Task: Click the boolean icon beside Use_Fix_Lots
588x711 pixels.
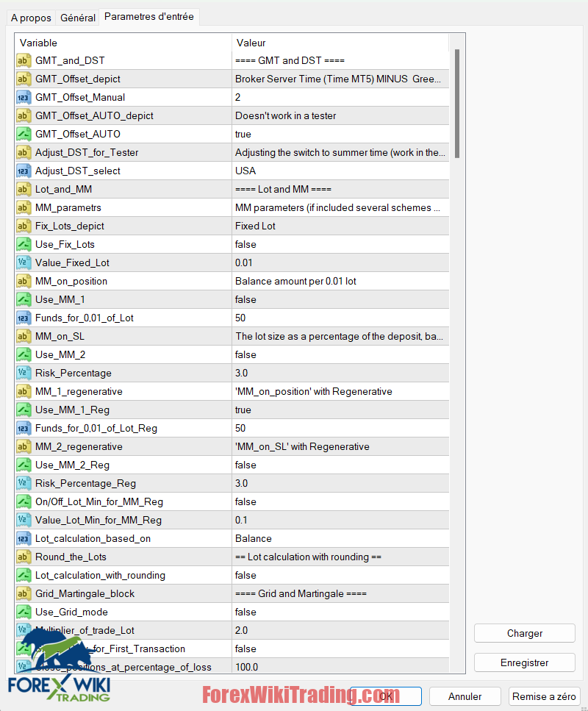Action: 24,244
